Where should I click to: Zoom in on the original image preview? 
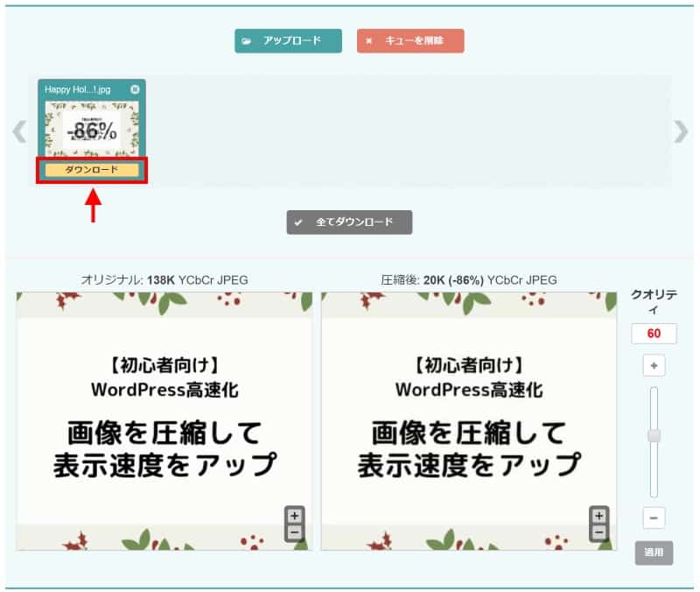click(x=294, y=516)
